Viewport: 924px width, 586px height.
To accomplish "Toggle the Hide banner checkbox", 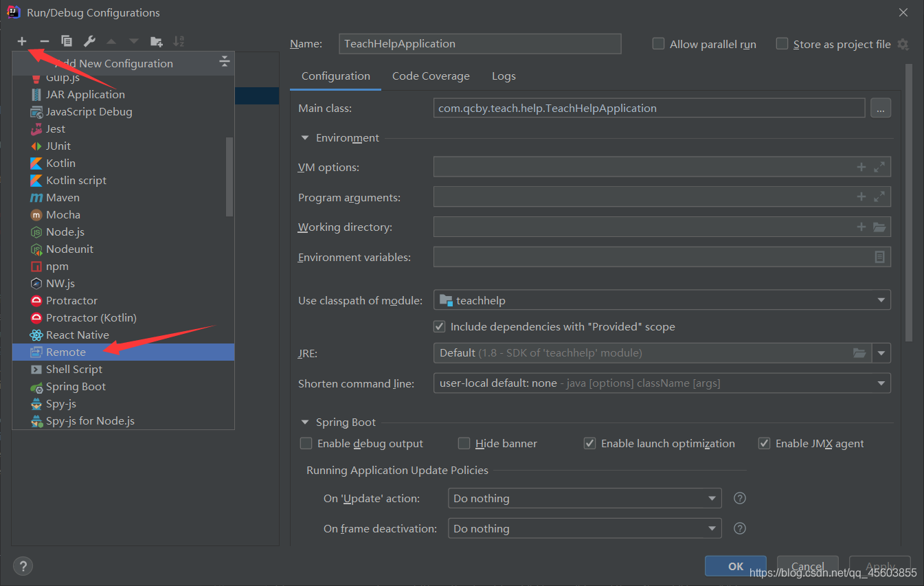I will click(x=464, y=443).
